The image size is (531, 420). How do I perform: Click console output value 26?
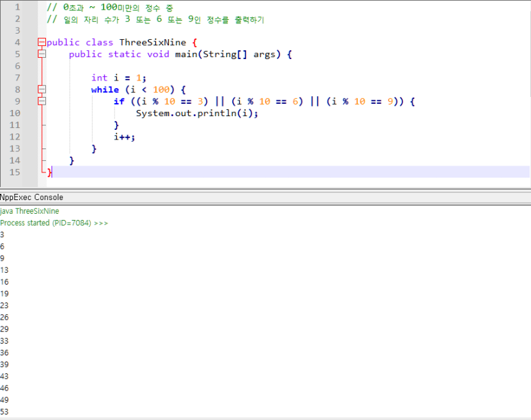click(x=4, y=318)
